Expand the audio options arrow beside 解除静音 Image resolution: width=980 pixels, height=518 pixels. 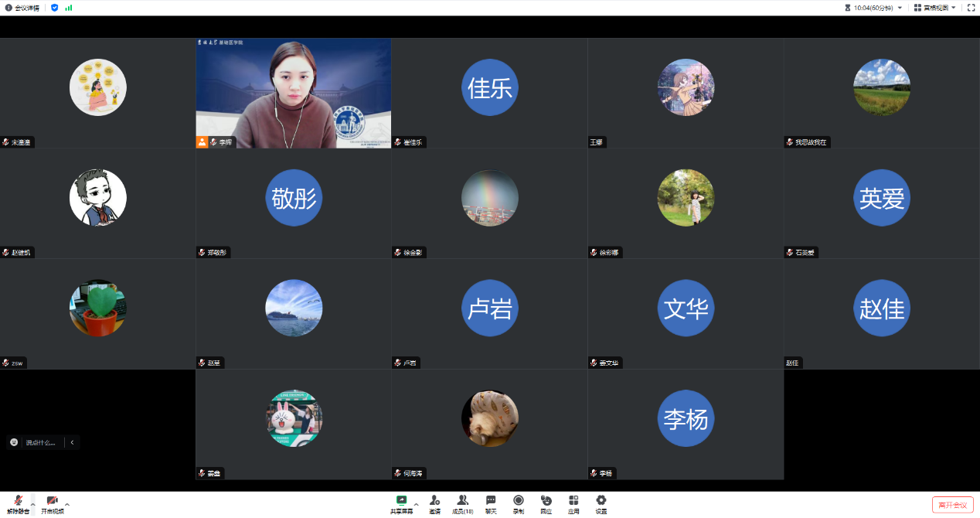pos(32,503)
